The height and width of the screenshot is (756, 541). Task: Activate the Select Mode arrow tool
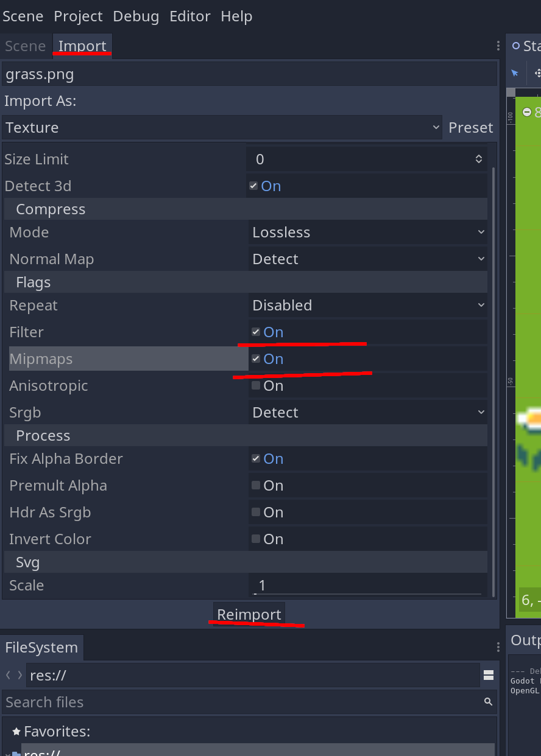click(x=515, y=73)
